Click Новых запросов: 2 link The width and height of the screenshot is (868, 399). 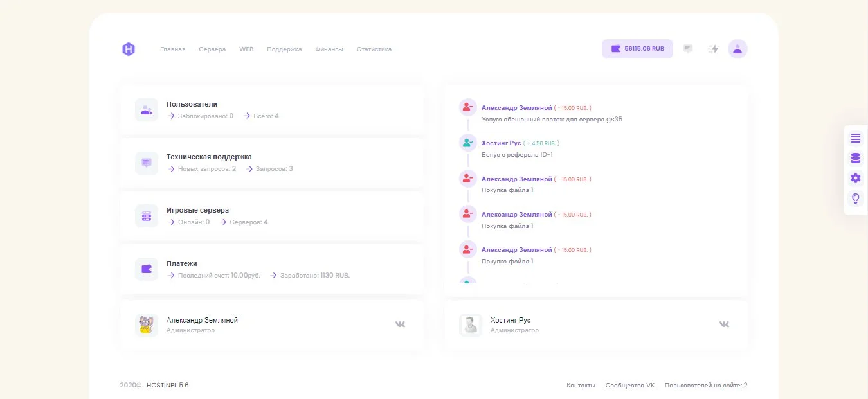click(202, 169)
